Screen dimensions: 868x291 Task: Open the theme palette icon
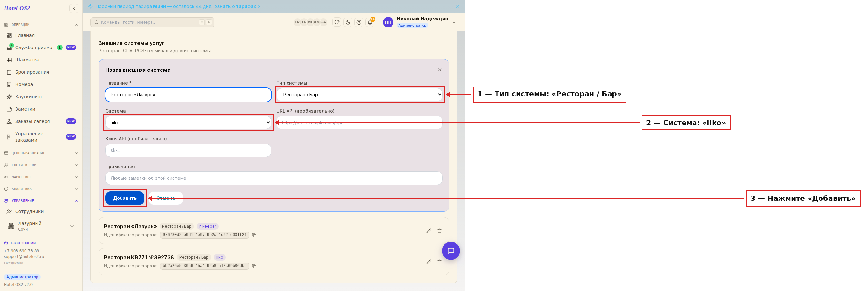337,22
